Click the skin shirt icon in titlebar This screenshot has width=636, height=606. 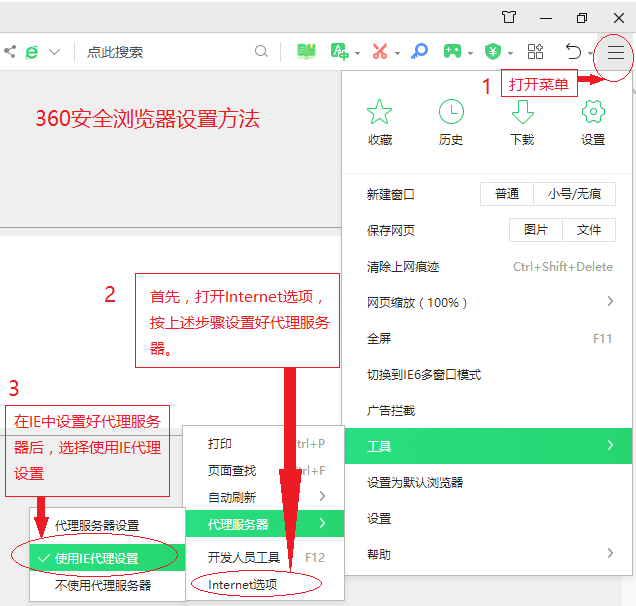(510, 17)
